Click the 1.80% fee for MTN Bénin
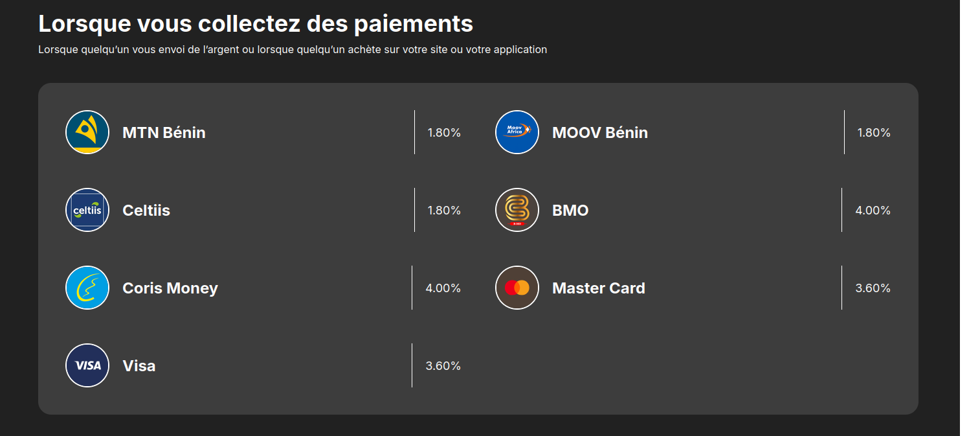Viewport: 980px width, 436px height. pos(444,133)
